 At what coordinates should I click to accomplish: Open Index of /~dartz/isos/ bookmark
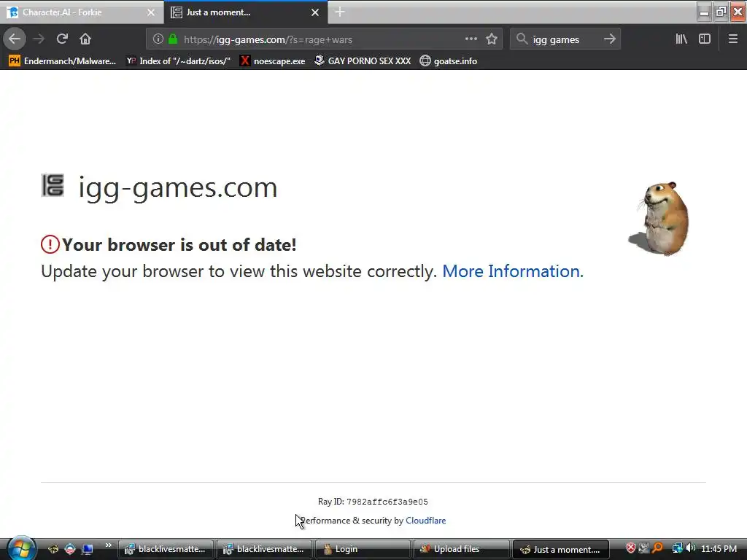[178, 61]
